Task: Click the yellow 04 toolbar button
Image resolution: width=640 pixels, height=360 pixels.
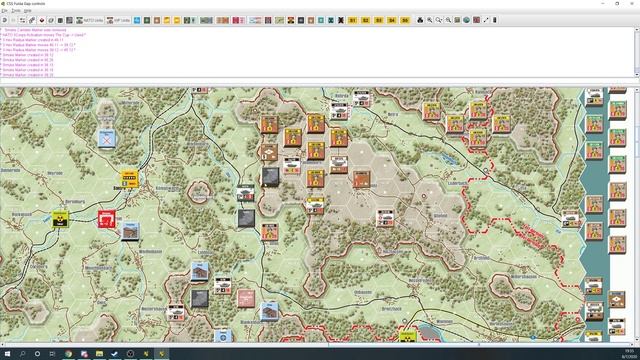Action: point(392,20)
